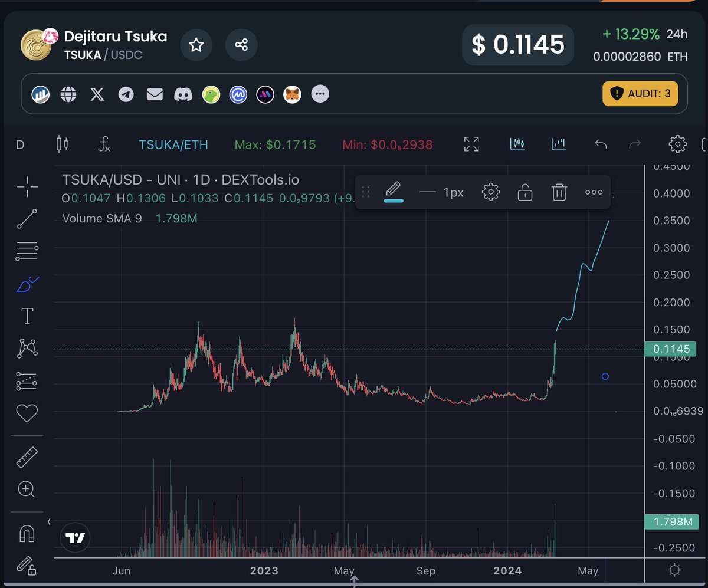
Task: Select the XABCD pattern tool
Action: pyautogui.click(x=27, y=349)
